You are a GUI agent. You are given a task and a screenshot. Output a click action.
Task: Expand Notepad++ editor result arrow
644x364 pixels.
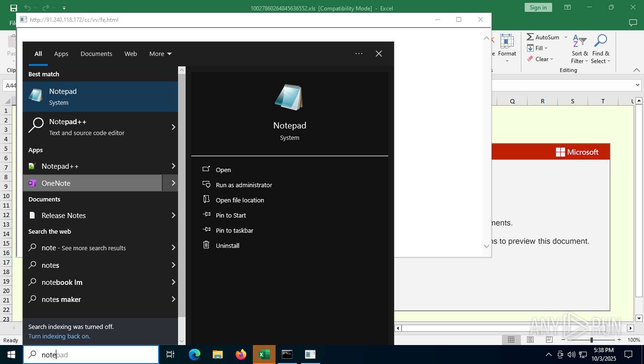click(x=173, y=127)
